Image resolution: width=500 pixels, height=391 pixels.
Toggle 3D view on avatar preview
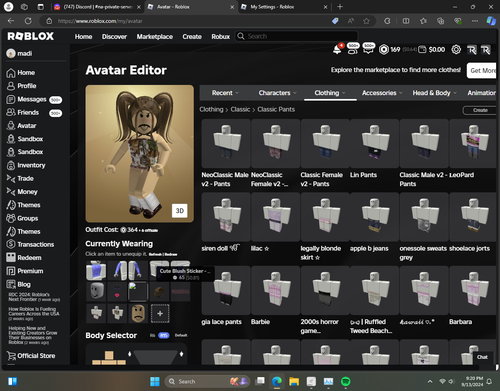point(180,211)
